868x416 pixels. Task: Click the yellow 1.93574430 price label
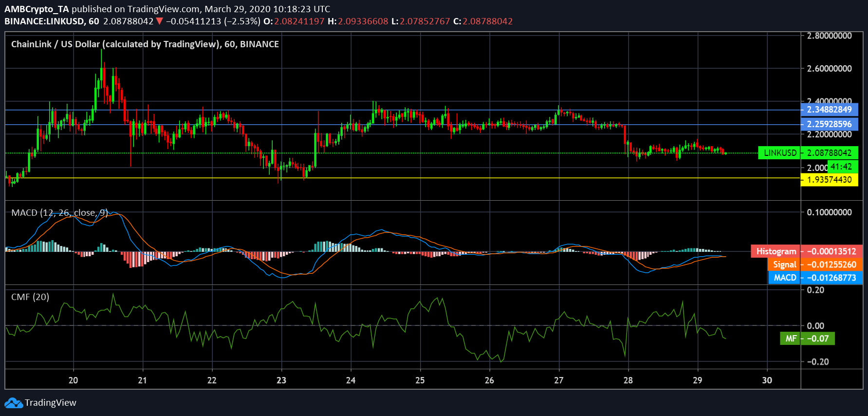(830, 180)
